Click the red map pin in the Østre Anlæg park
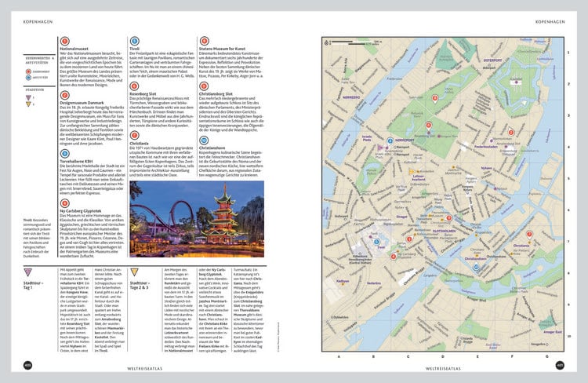The image size is (588, 383). (435, 99)
